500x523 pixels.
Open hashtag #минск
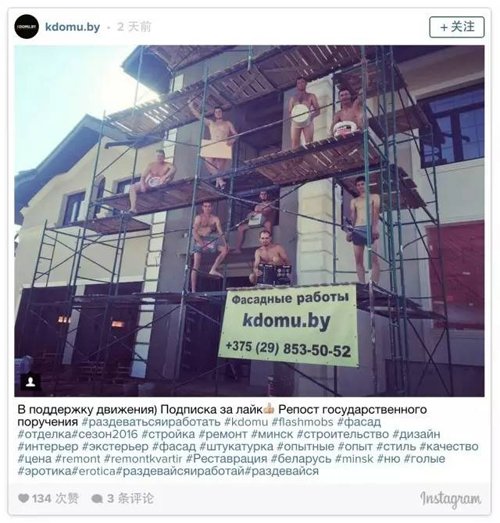tap(272, 434)
